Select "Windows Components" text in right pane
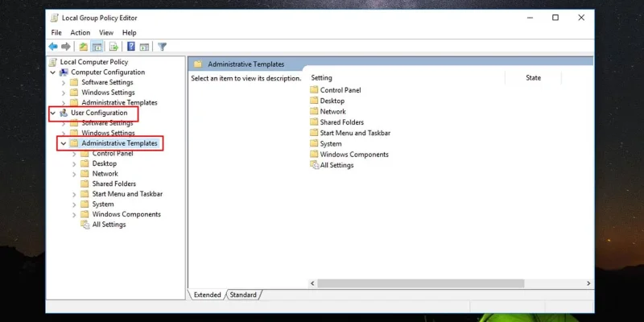The height and width of the screenshot is (322, 644). point(354,155)
